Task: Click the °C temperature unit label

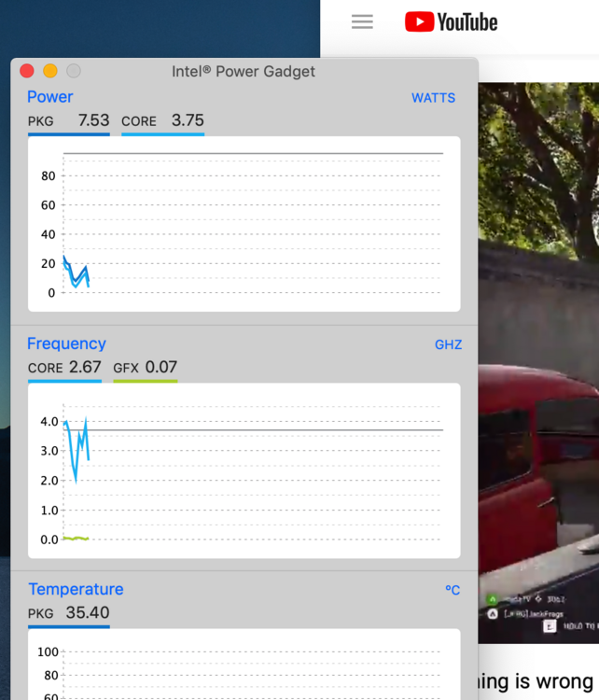Action: coord(453,590)
